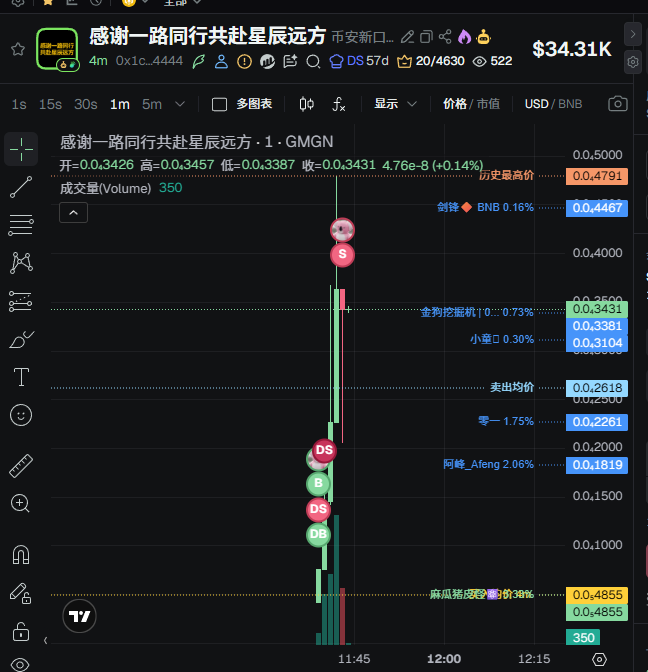Image resolution: width=648 pixels, height=672 pixels.
Task: Lock all drawing tools
Action: (21, 631)
